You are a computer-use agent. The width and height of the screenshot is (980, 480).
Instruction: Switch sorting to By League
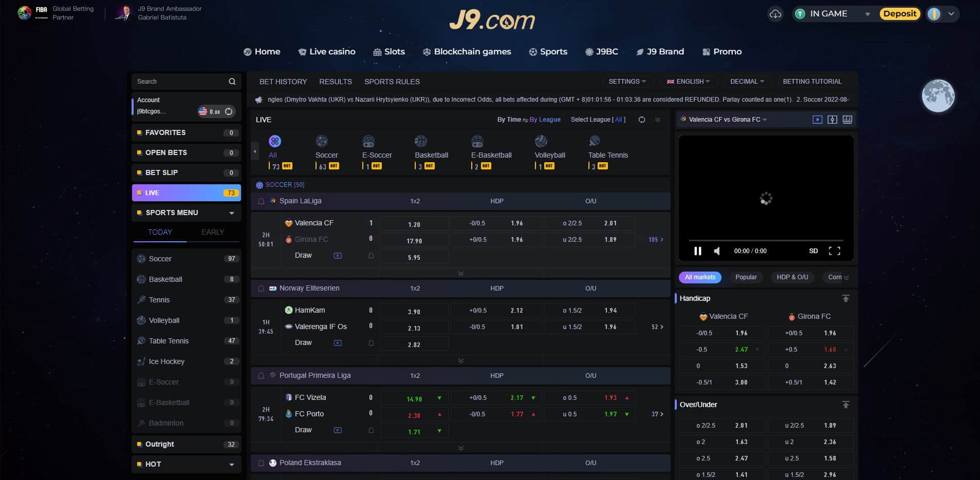[x=545, y=120]
